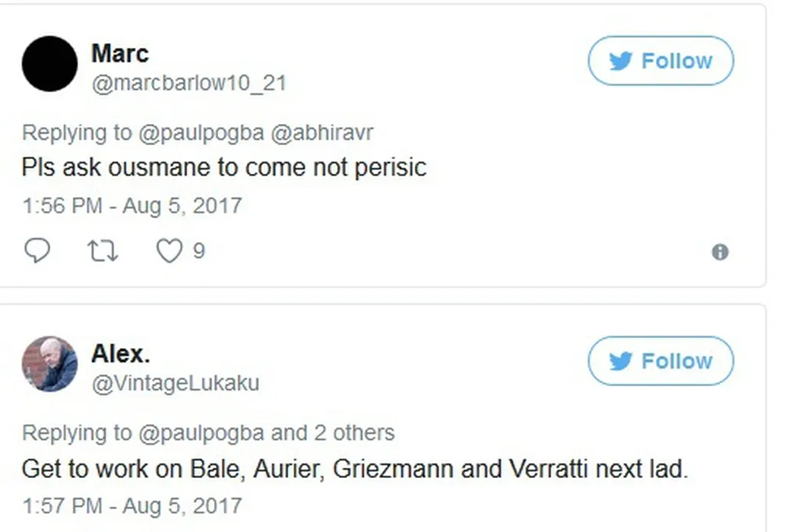Viewport: 798px width, 532px height.
Task: Click @paulpogba mention in Marc's reply line
Action: pyautogui.click(x=201, y=132)
